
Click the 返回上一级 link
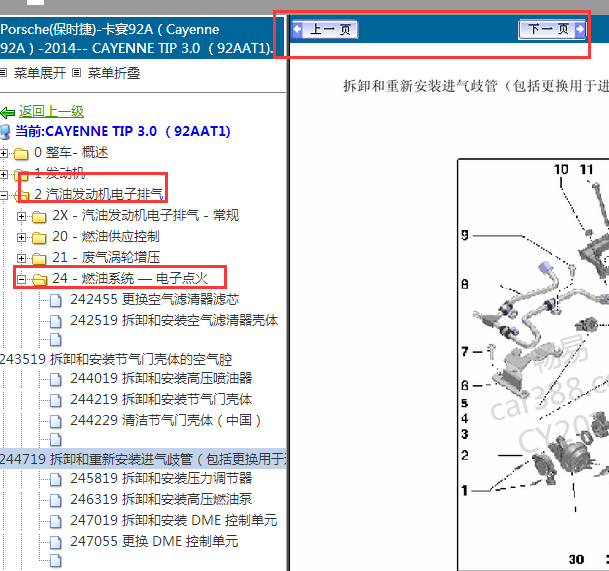click(51, 112)
